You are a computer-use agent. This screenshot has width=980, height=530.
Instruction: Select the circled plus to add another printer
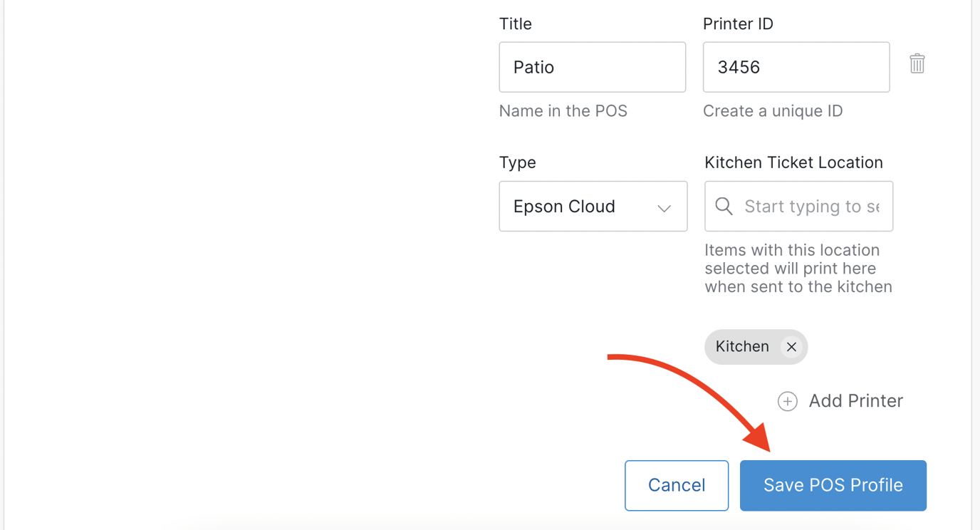pos(787,401)
